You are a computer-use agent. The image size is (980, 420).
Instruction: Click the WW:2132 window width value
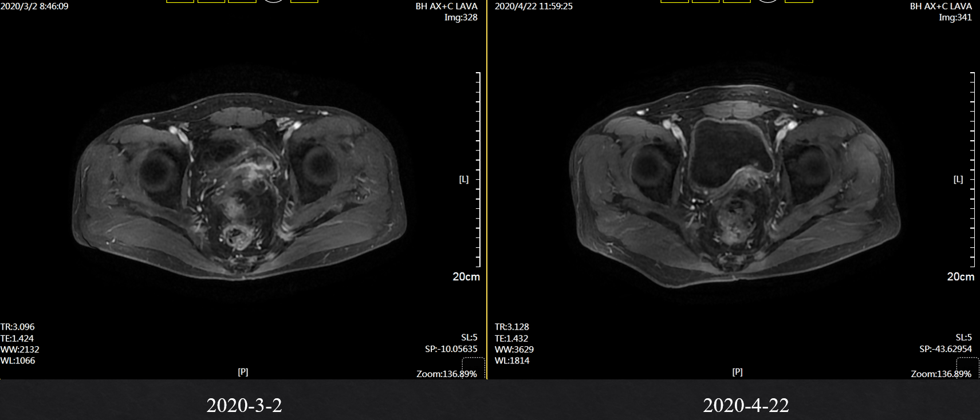click(x=20, y=350)
